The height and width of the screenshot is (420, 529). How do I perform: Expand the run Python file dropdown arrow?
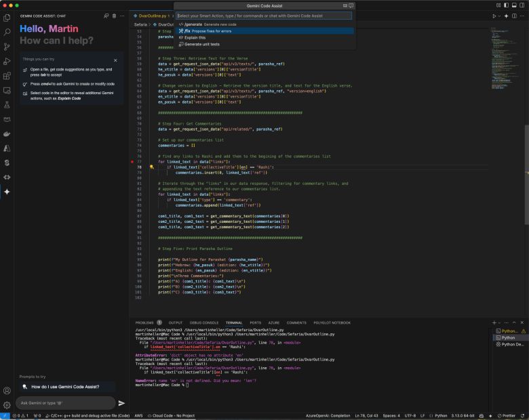pos(500,16)
